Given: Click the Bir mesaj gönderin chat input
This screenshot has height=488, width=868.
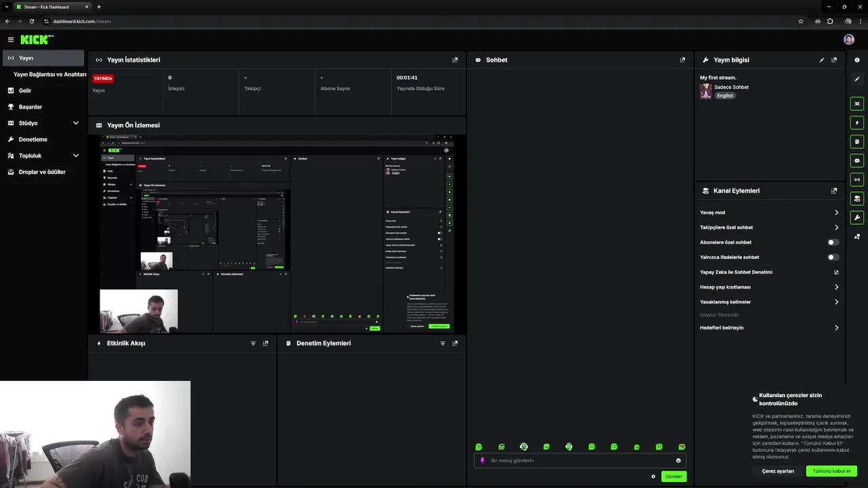Looking at the screenshot, I should [580, 460].
